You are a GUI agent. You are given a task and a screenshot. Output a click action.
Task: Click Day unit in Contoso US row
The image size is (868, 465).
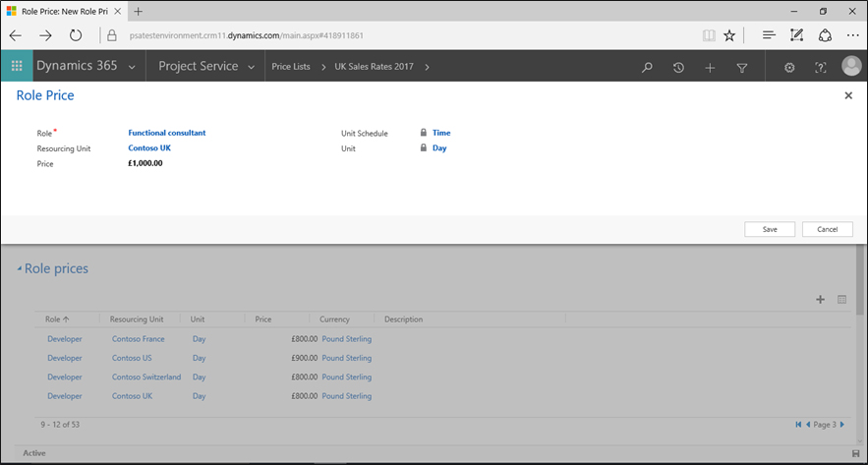coord(199,358)
